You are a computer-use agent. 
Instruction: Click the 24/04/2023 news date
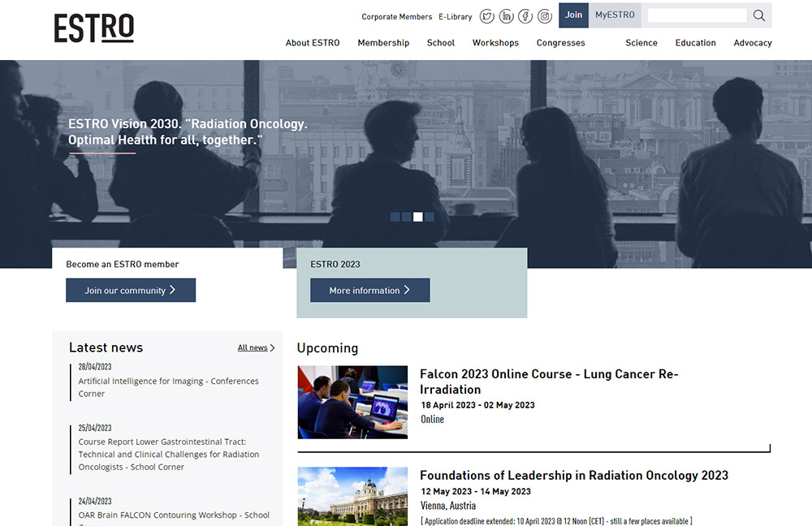coord(95,501)
